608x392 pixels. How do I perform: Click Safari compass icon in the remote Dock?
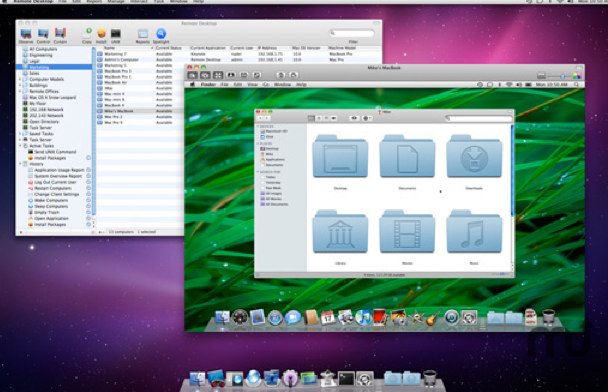(275, 318)
